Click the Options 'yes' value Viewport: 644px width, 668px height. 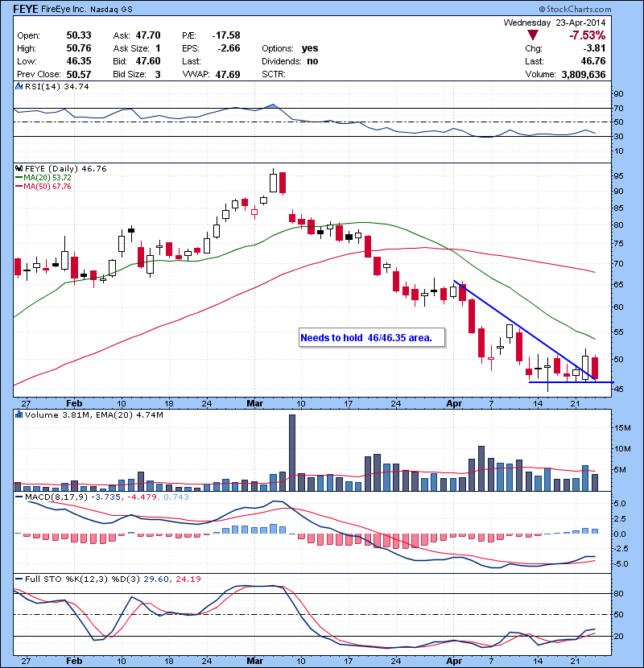coord(310,48)
